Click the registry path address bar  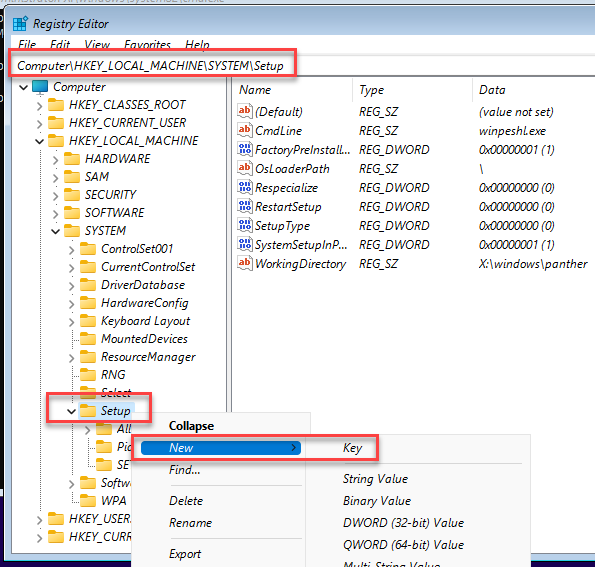[x=304, y=66]
